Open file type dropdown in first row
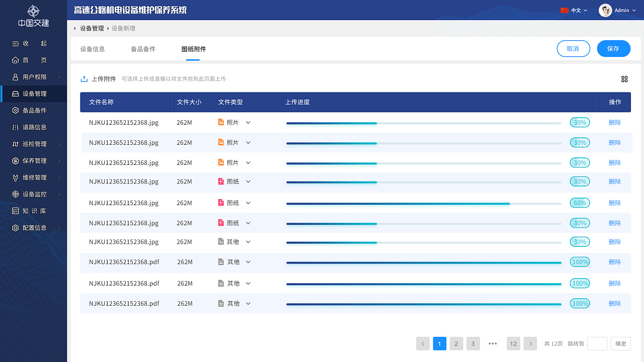This screenshot has height=362, width=644. 248,122
